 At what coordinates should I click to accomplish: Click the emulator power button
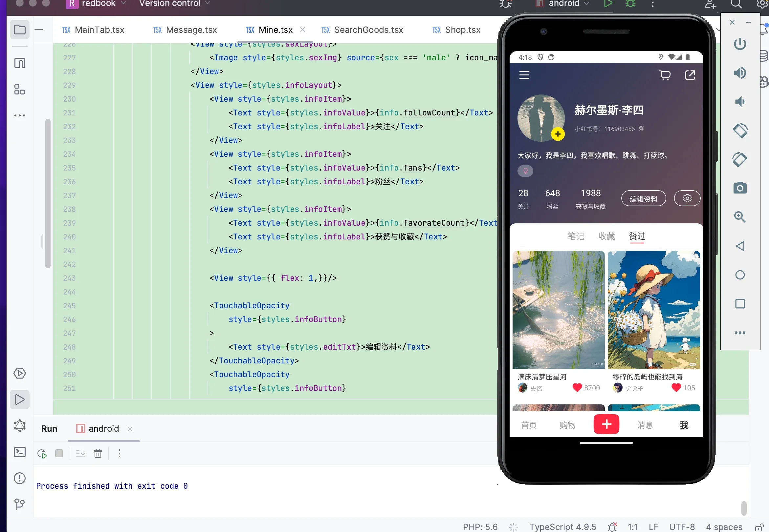click(740, 44)
